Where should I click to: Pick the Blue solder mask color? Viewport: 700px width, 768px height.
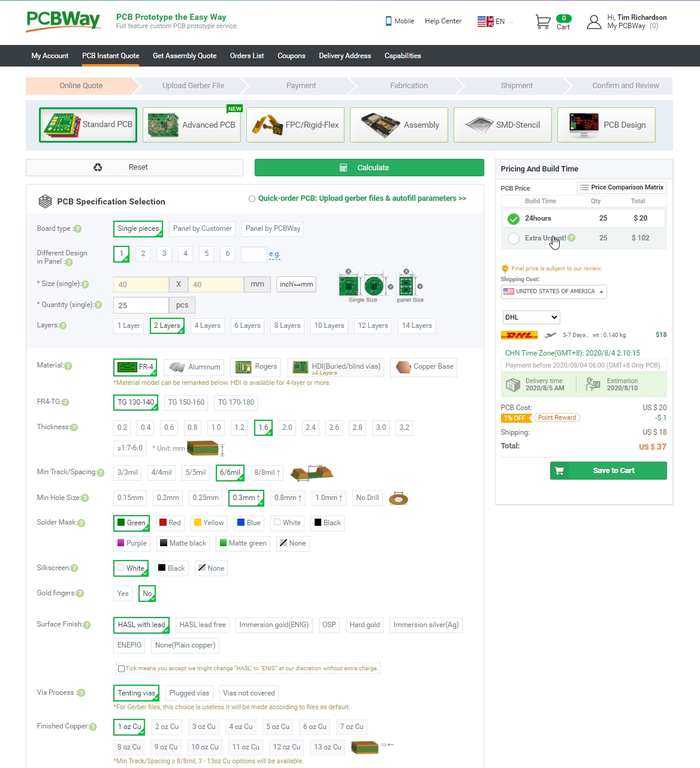point(248,523)
